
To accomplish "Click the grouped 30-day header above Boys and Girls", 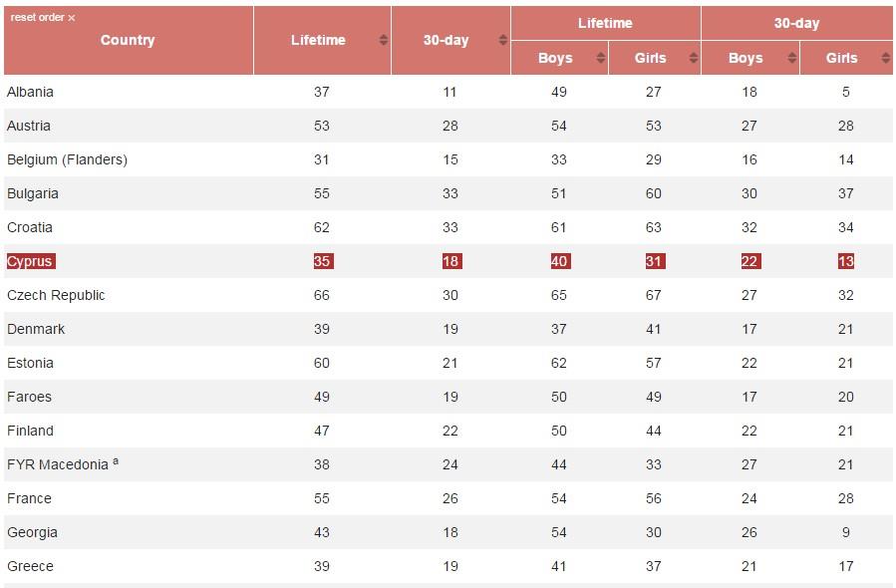I will click(796, 24).
